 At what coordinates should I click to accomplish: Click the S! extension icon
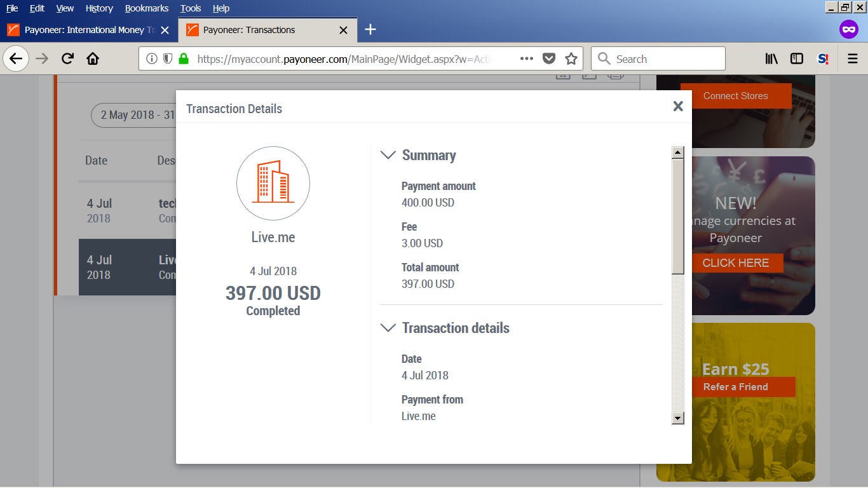pyautogui.click(x=823, y=59)
